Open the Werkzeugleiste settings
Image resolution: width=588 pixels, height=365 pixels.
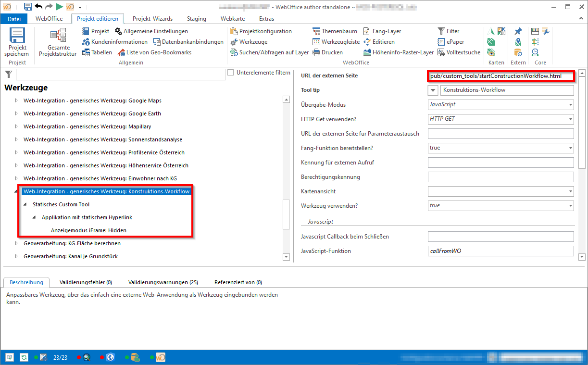tap(316, 41)
